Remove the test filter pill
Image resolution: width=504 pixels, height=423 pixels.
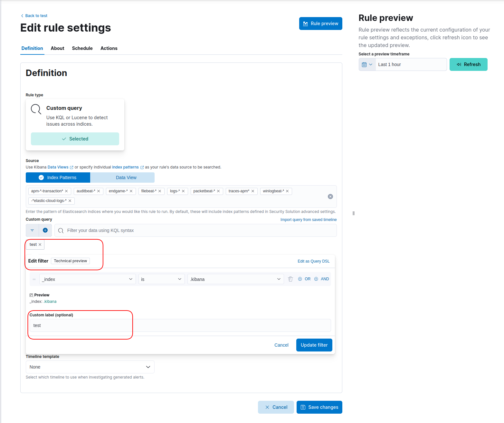40,245
